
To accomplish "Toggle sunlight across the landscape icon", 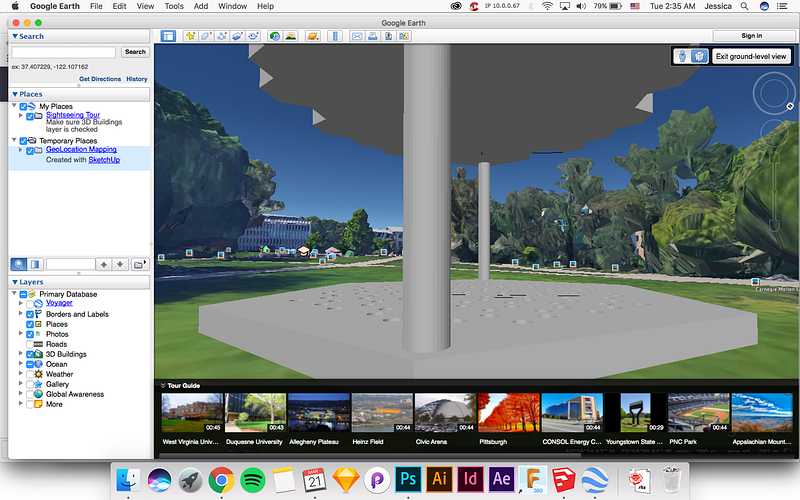I will [x=291, y=36].
